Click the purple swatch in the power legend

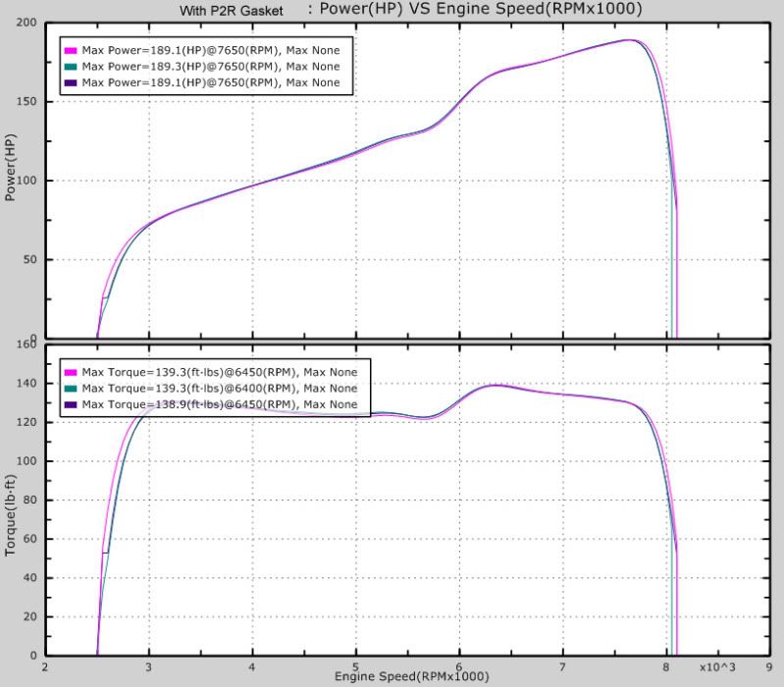pos(71,82)
